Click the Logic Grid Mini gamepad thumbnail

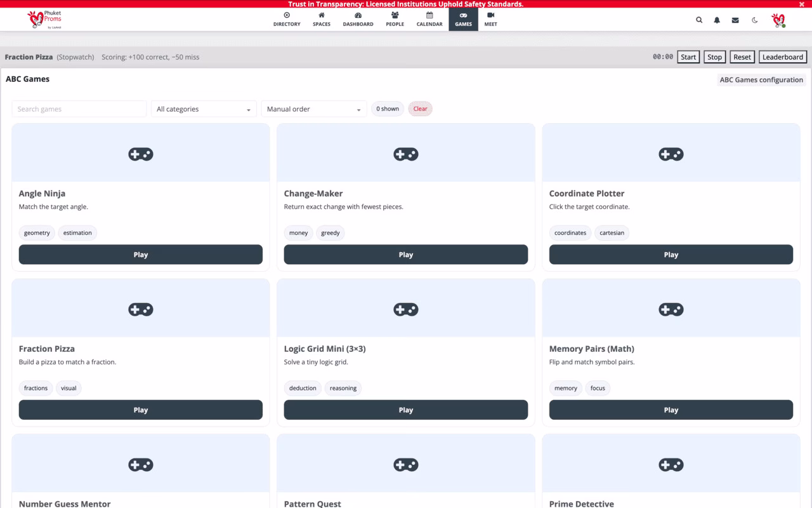coord(406,309)
